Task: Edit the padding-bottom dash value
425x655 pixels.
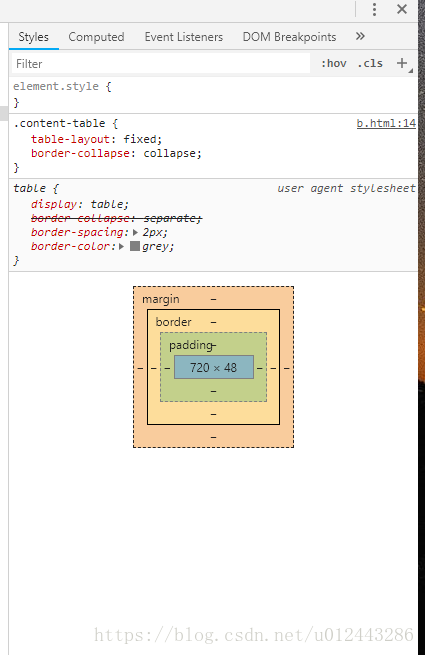Action: click(x=214, y=391)
